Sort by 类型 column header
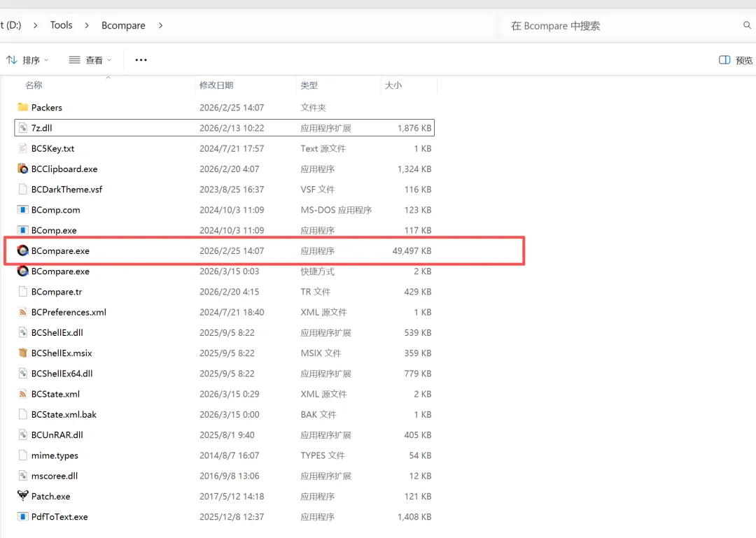The width and height of the screenshot is (756, 538). [309, 85]
